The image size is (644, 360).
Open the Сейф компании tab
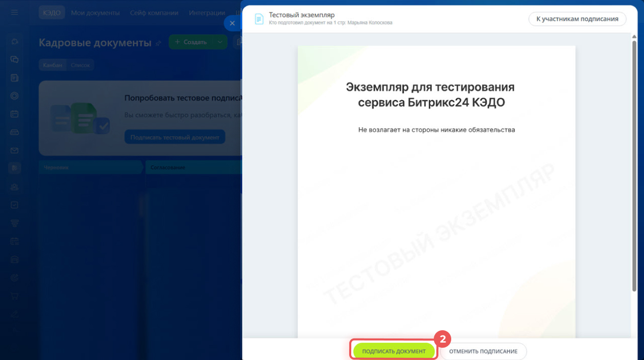coord(154,13)
